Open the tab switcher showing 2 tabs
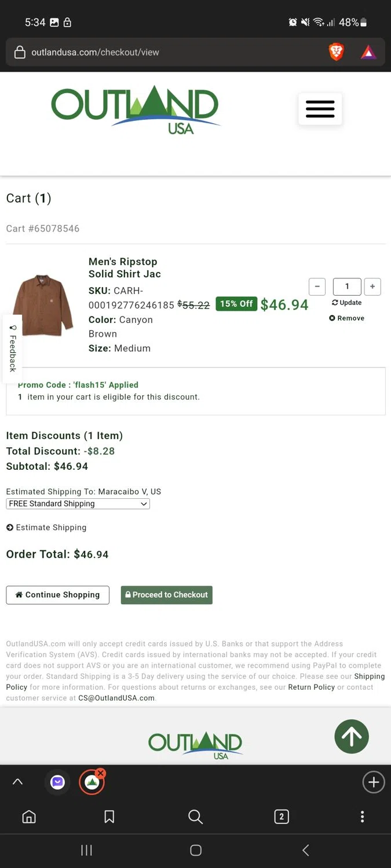Screen dimensions: 391x868 pyautogui.click(x=282, y=816)
